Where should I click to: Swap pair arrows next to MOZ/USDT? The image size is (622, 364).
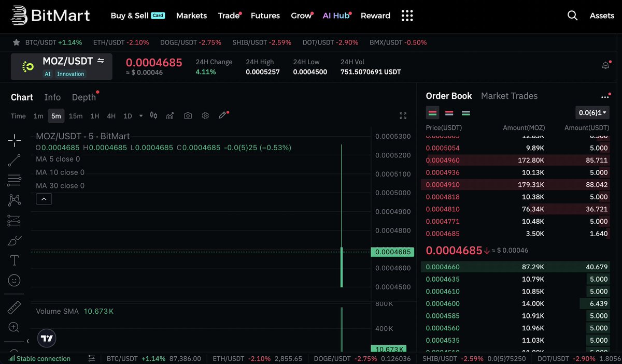(x=101, y=61)
